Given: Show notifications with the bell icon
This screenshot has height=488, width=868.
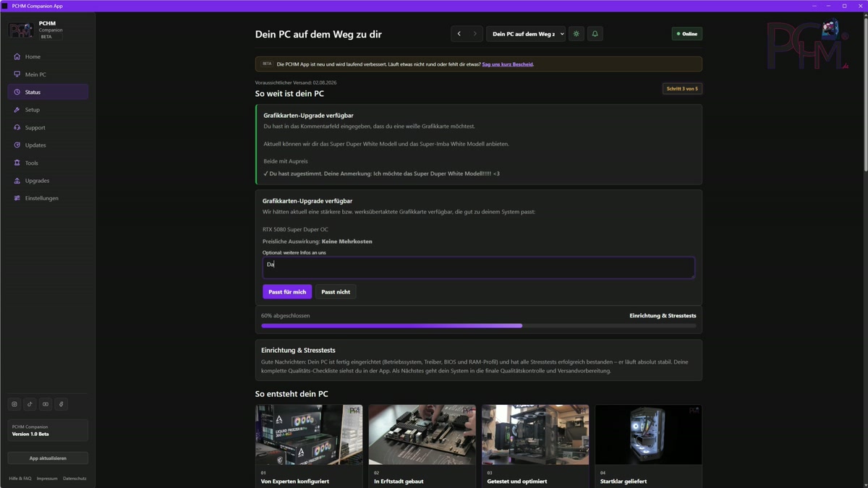Looking at the screenshot, I should tap(595, 34).
